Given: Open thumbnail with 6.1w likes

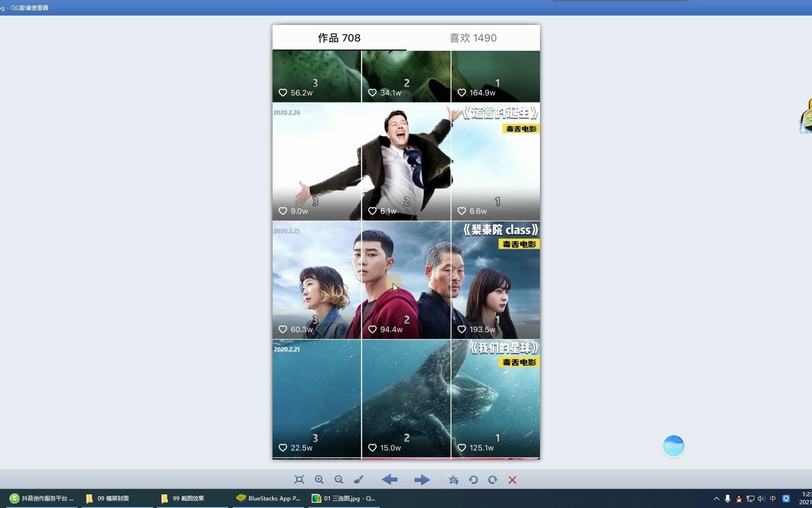Looking at the screenshot, I should coord(406,162).
